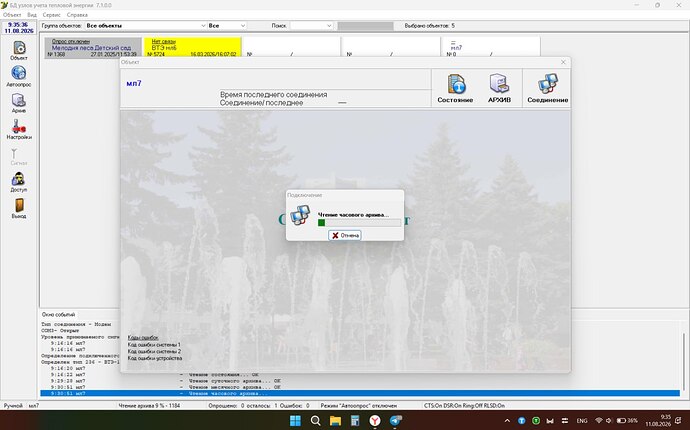This screenshot has width=690, height=430.
Task: Click the volume tray icon
Action: click(x=609, y=421)
